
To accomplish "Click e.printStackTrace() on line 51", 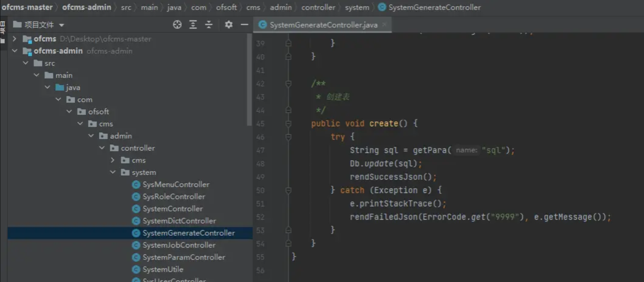I will pos(398,204).
